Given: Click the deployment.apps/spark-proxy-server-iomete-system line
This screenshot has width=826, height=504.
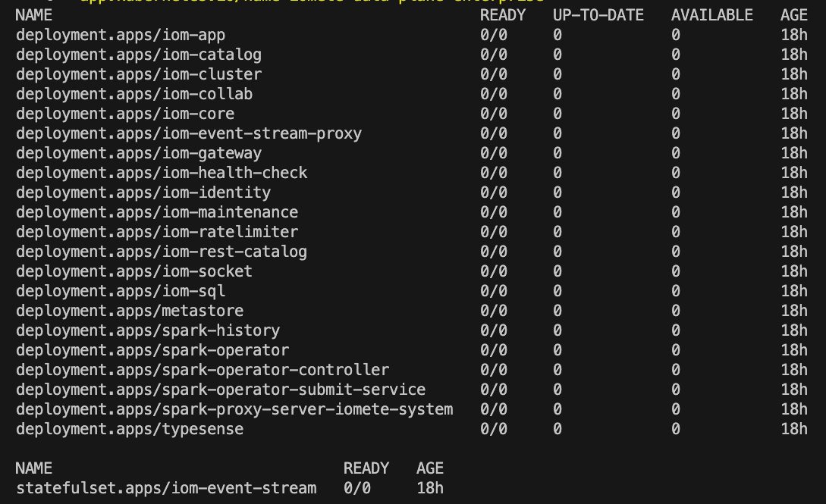Looking at the screenshot, I should [234, 409].
